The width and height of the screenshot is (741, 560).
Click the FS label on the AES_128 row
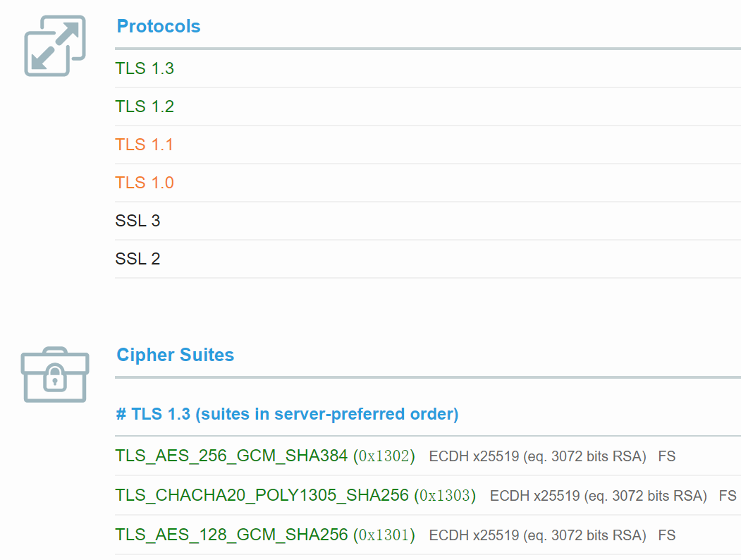coord(667,535)
